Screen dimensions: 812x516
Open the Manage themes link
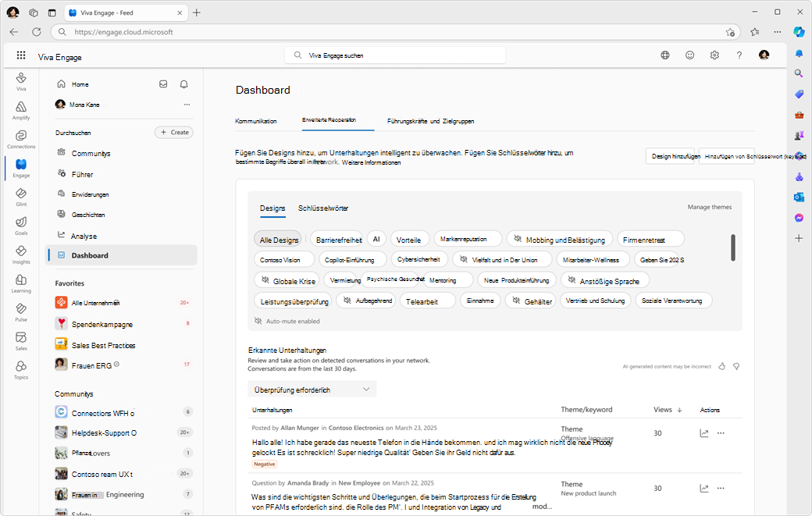(710, 207)
